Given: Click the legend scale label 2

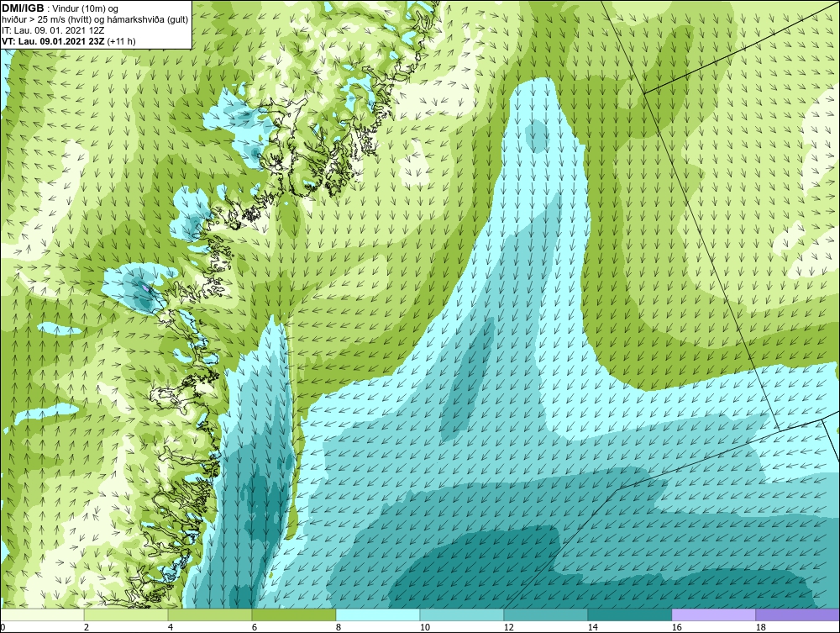Looking at the screenshot, I should (87, 627).
